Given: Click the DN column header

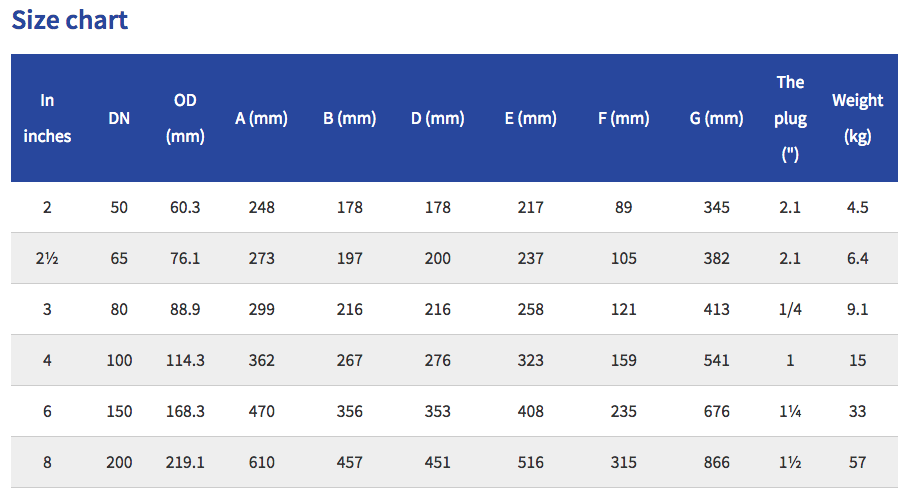Looking at the screenshot, I should tap(119, 118).
